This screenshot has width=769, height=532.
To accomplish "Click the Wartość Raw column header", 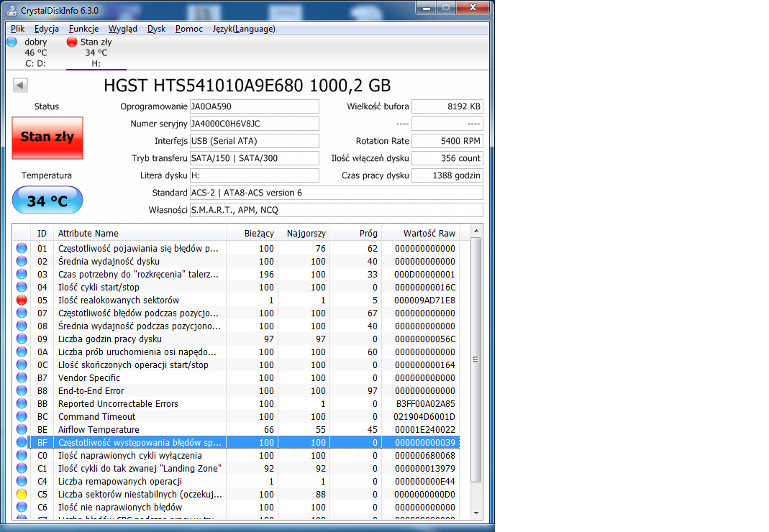I will (420, 234).
